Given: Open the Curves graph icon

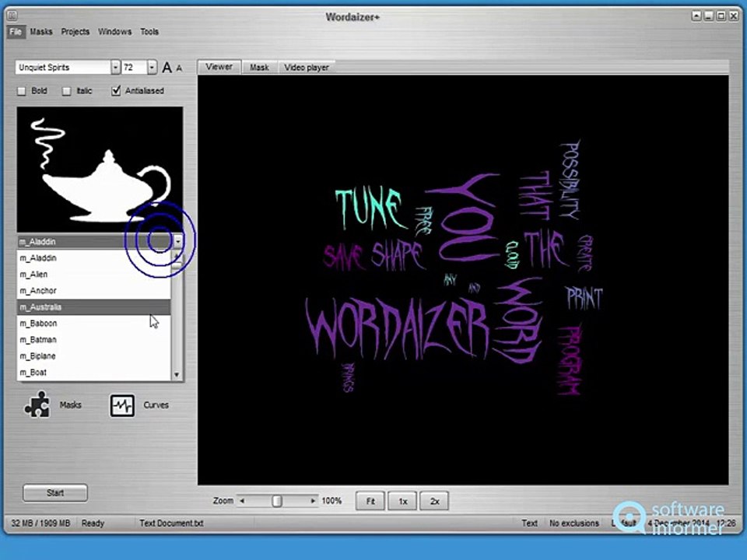Looking at the screenshot, I should (122, 405).
